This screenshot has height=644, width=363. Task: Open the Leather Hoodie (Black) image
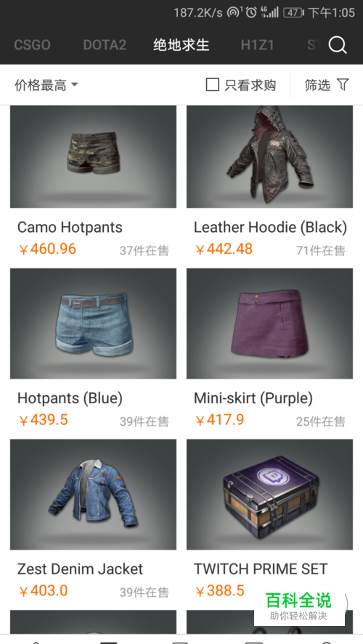click(x=269, y=157)
